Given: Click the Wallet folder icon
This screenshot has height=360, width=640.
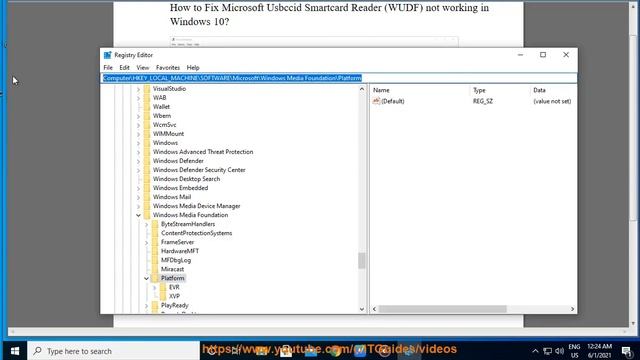Looking at the screenshot, I should click(x=147, y=107).
